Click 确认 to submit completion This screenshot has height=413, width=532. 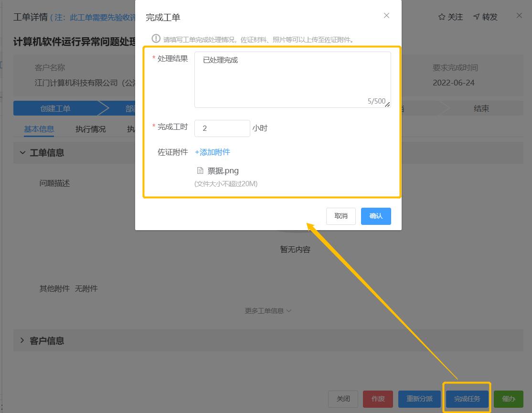coord(376,216)
